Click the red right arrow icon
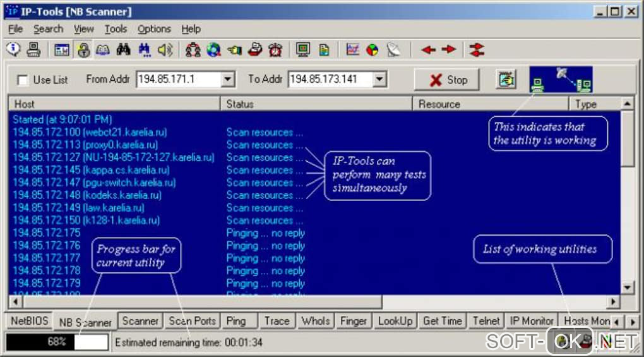This screenshot has width=644, height=357. [448, 49]
